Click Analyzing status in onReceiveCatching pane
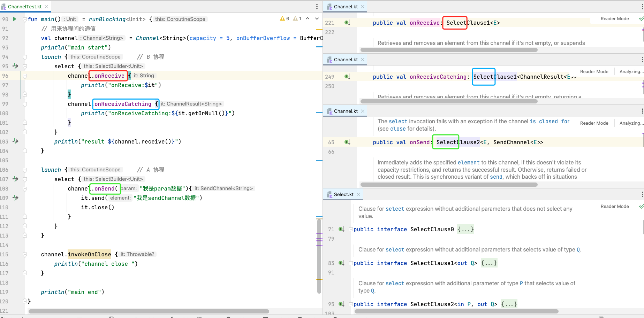 631,72
